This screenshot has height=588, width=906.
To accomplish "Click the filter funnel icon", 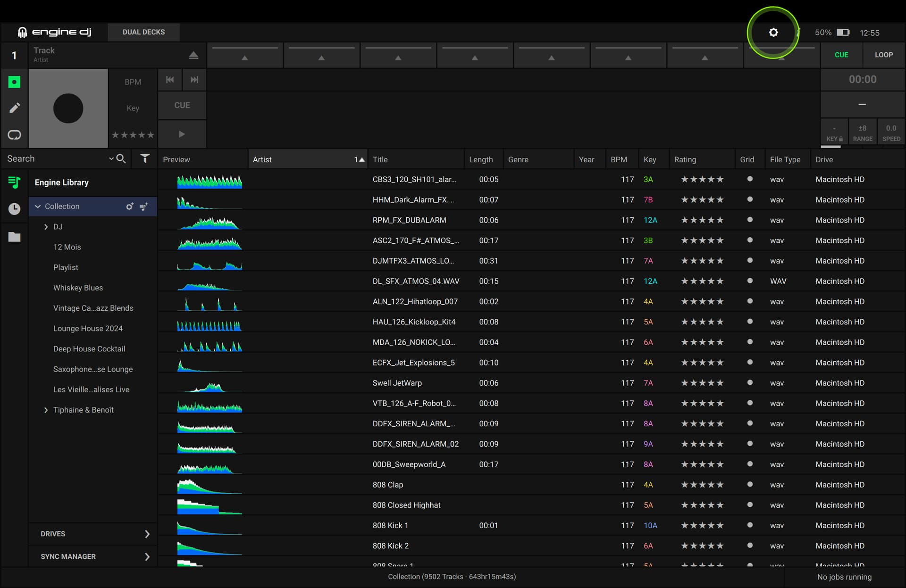I will coord(145,159).
